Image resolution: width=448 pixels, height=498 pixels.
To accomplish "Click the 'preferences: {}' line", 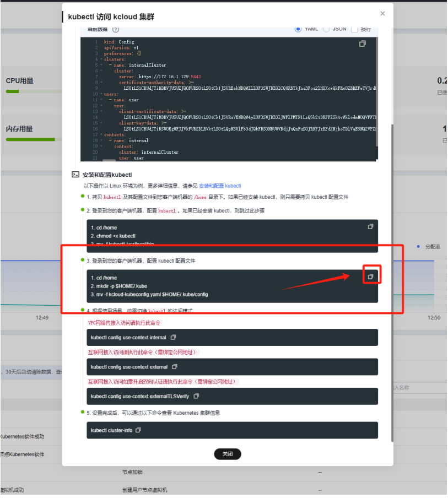I will tap(123, 53).
